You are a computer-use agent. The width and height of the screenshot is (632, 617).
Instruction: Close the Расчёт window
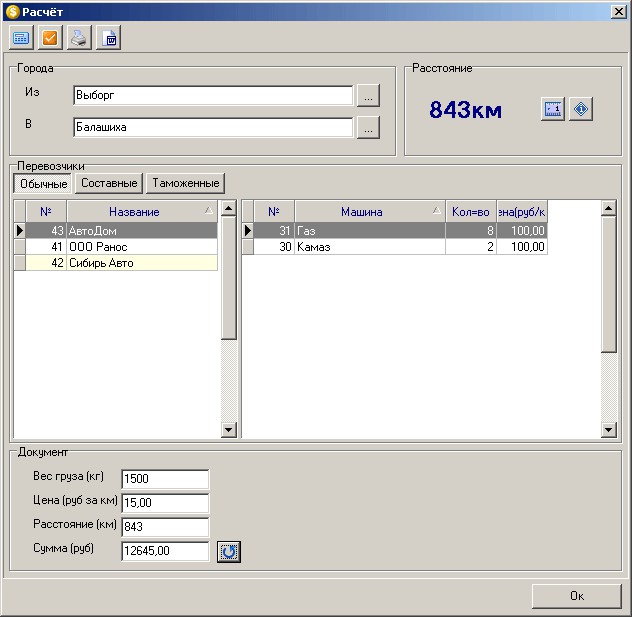pyautogui.click(x=618, y=12)
